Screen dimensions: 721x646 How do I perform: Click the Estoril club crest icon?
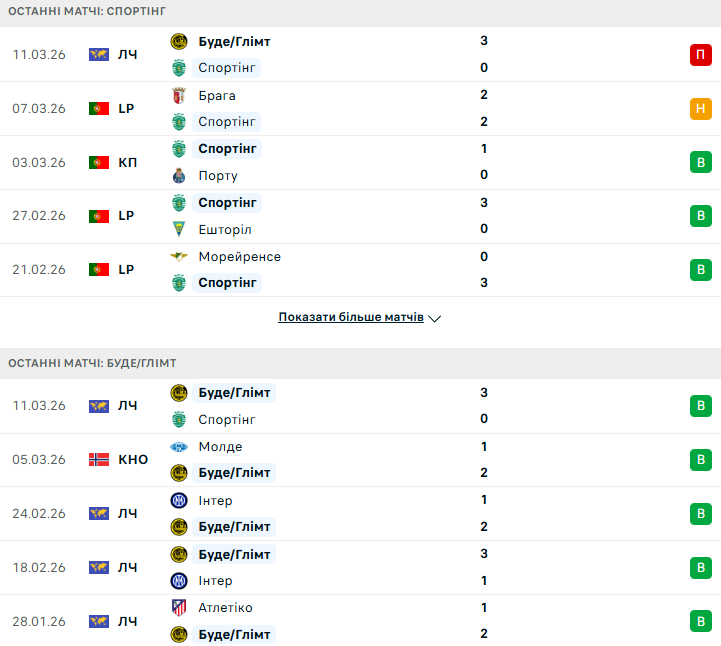pos(179,229)
